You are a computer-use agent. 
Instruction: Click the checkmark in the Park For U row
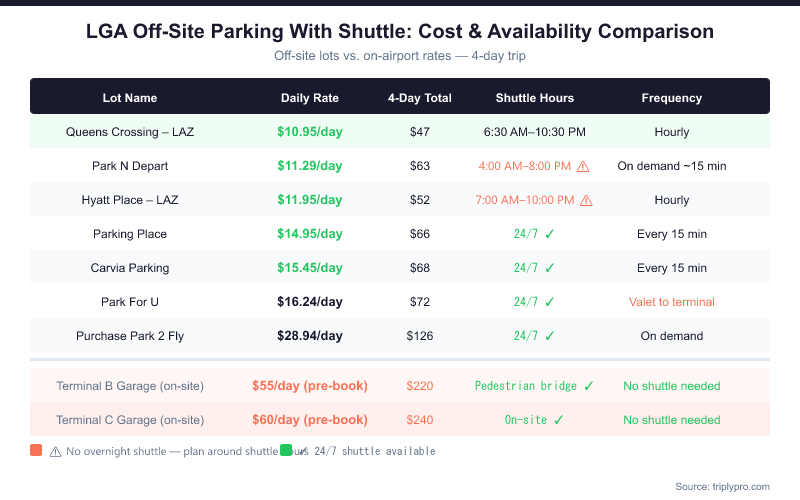[549, 302]
